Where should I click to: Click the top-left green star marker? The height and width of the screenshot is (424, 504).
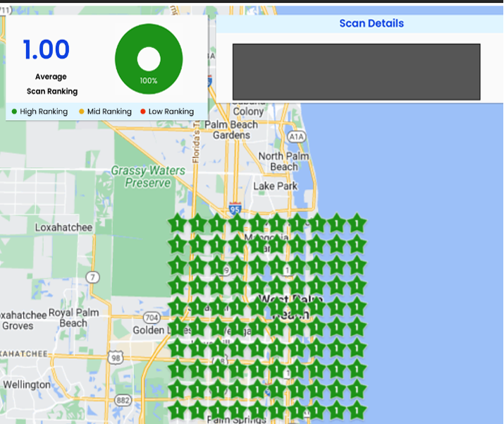(177, 223)
